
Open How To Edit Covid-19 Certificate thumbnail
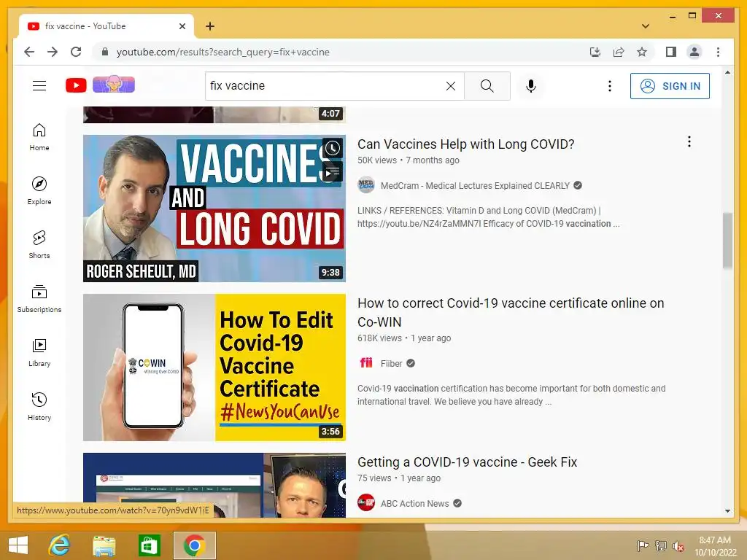tap(214, 367)
